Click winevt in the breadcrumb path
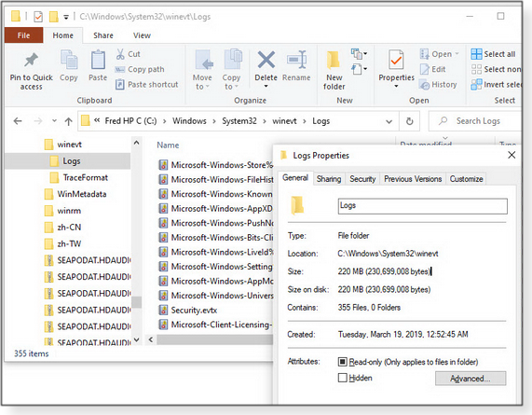 [x=284, y=121]
